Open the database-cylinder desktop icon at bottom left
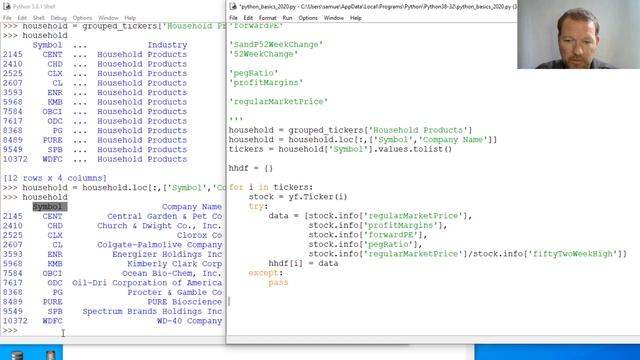Screen dimensions: 640x360 click(x=17, y=355)
